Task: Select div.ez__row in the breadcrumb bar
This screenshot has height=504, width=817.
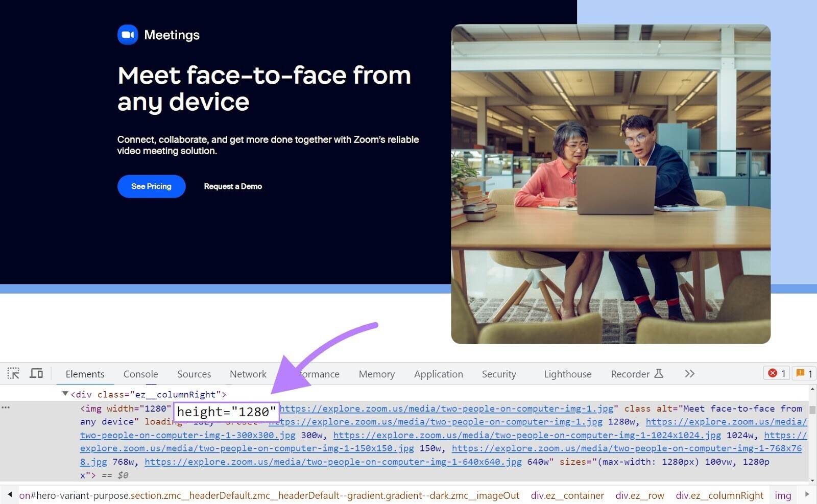Action: click(x=639, y=495)
